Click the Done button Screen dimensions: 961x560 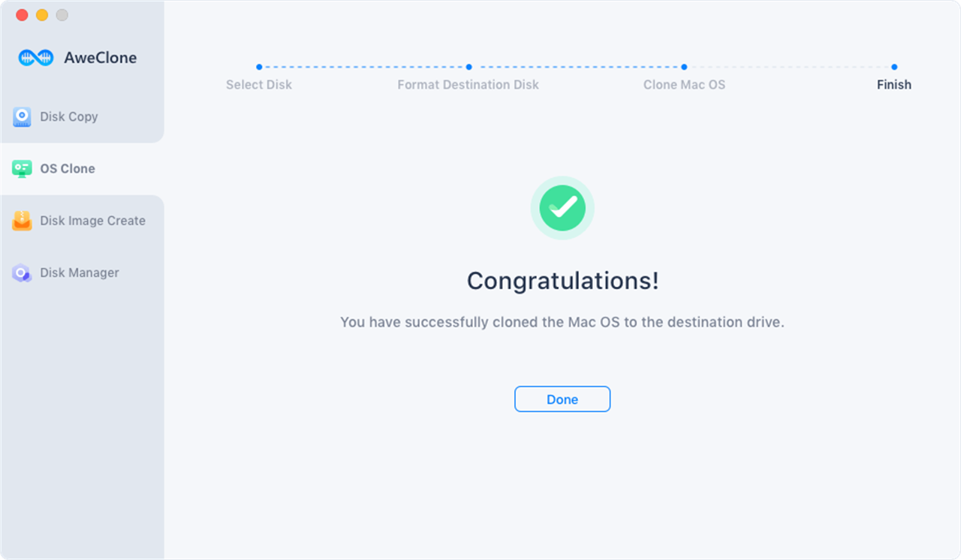coord(562,399)
